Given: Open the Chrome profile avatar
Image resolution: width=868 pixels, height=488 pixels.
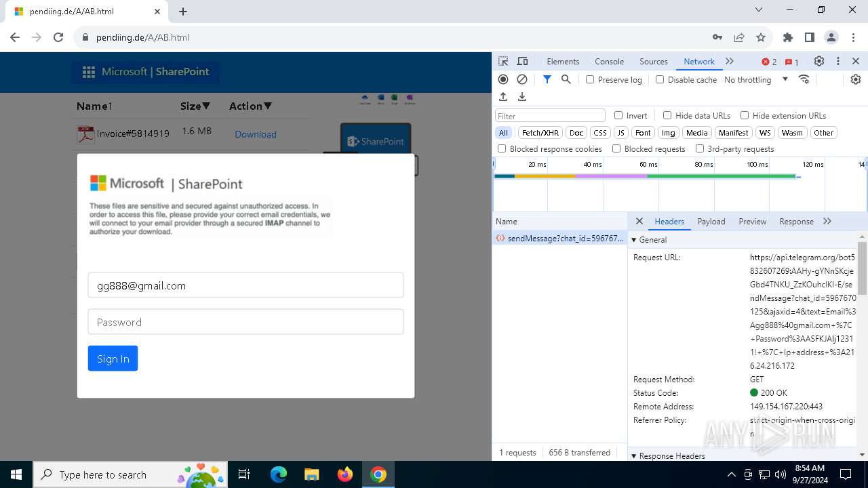Looking at the screenshot, I should [x=831, y=37].
